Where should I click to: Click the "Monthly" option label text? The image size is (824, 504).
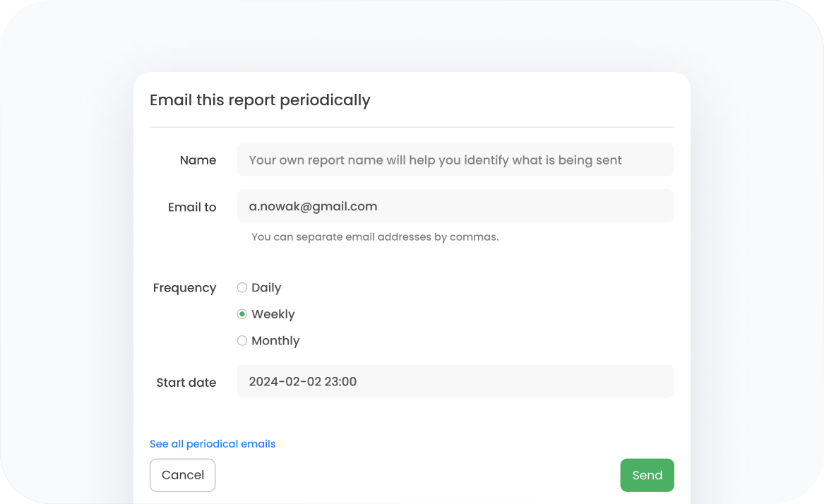coord(275,340)
